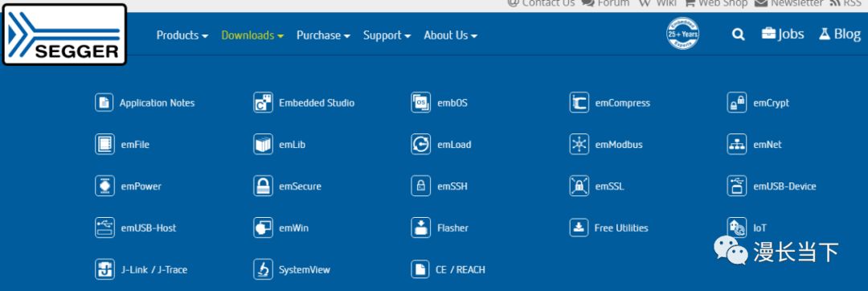This screenshot has height=291, width=868.
Task: Click the IoT icon
Action: [737, 227]
